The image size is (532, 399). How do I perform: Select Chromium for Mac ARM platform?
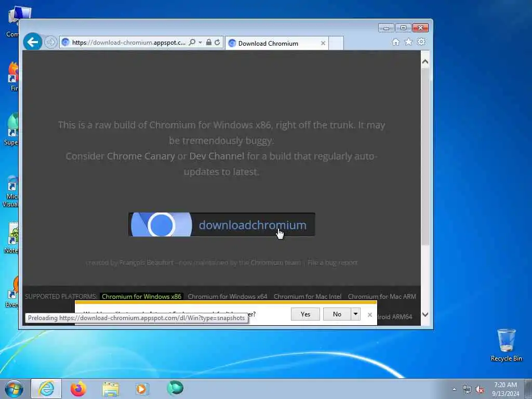pos(382,296)
